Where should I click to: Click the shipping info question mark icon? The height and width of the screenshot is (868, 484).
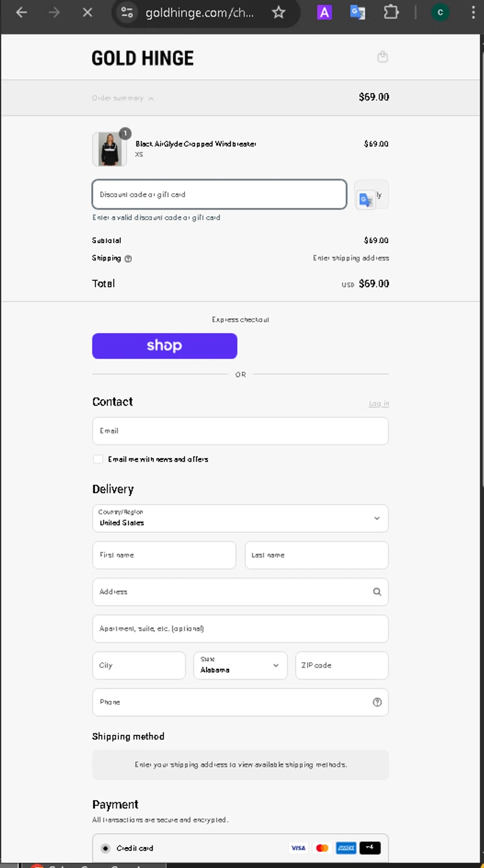128,259
